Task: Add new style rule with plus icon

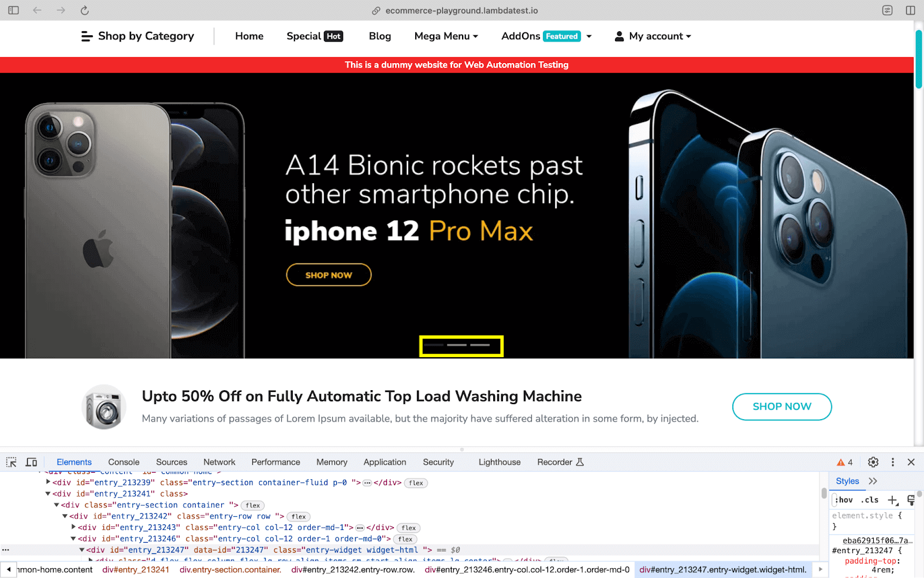Action: click(893, 500)
